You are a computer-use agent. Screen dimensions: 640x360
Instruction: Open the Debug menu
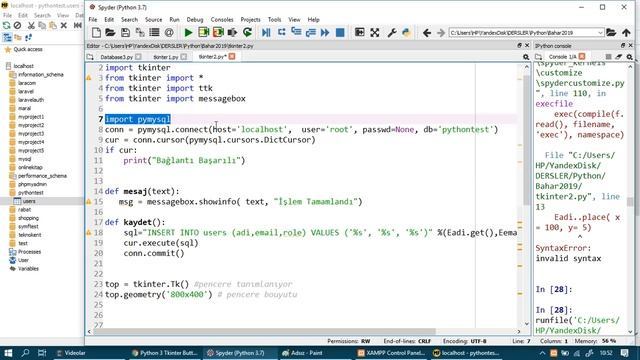point(195,20)
